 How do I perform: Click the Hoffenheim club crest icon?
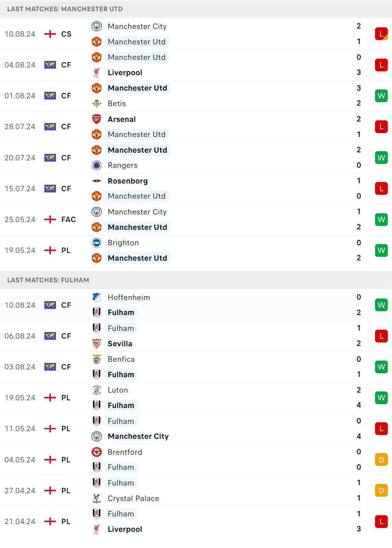coord(96,297)
